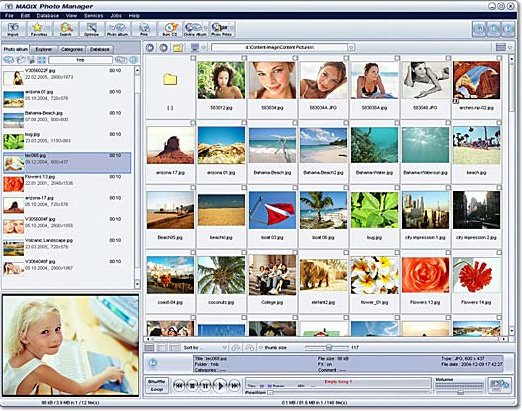Click the fullscreen arrows icon in album panel

coord(41,60)
